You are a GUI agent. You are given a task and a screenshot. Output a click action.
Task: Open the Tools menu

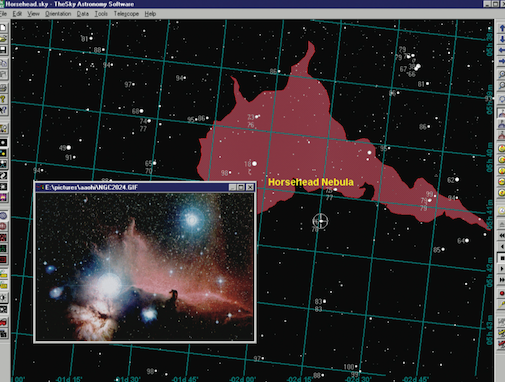[101, 14]
